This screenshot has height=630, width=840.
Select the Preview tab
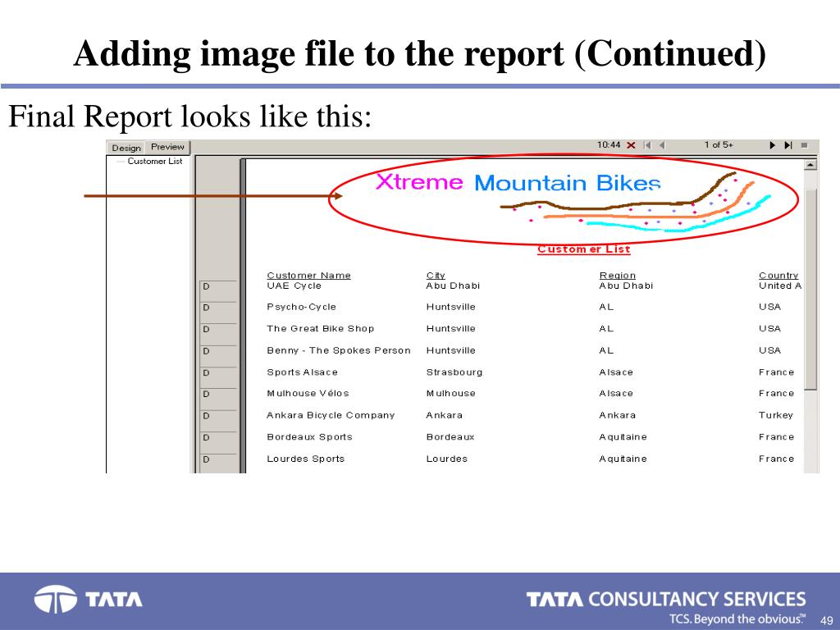pos(167,147)
